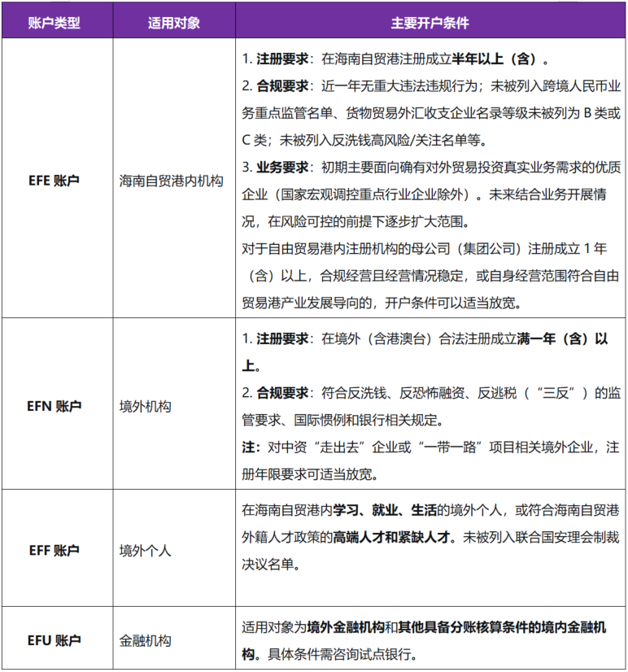Click the bold text 高端人才和紧缺人才
This screenshot has height=672, width=628.
point(393,537)
